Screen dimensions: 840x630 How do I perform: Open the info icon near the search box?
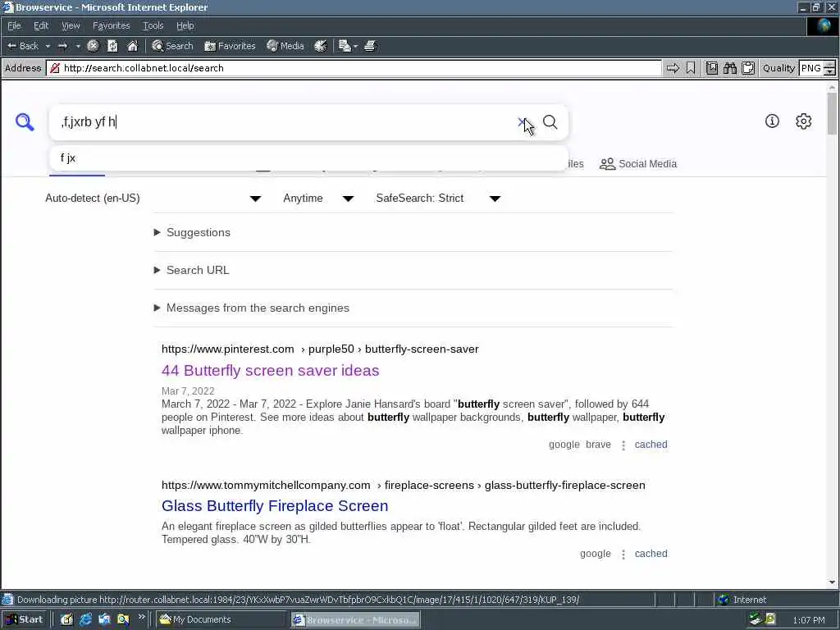click(772, 121)
